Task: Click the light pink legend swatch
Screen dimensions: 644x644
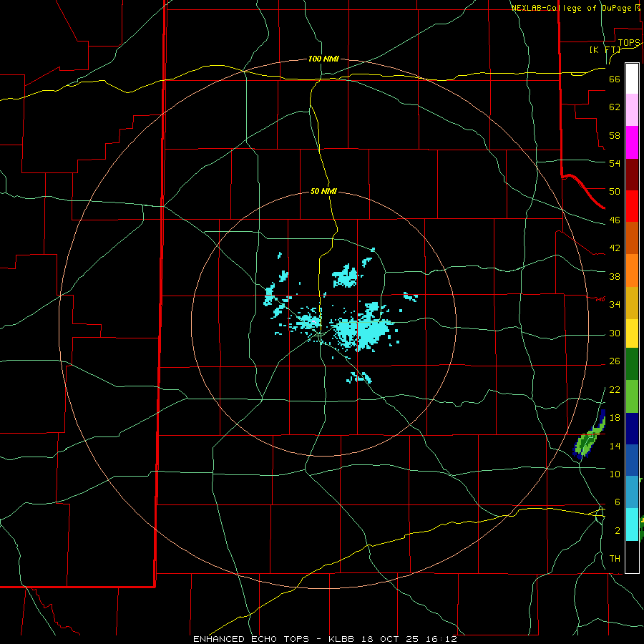Action: coord(632,110)
